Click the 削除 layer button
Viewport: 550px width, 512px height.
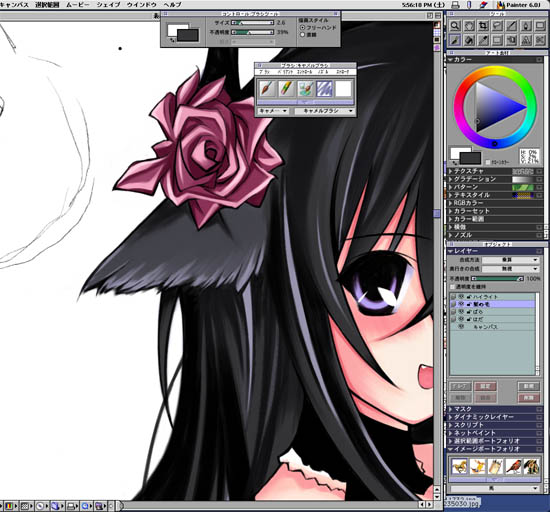[528, 398]
